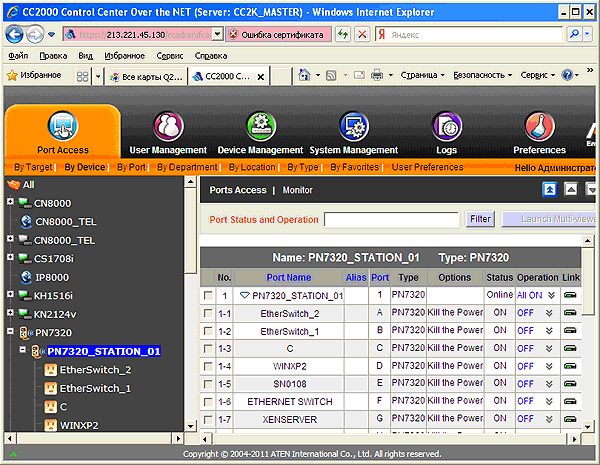
Task: Click the link icon for EtherSwitch_2 row
Action: tap(570, 313)
